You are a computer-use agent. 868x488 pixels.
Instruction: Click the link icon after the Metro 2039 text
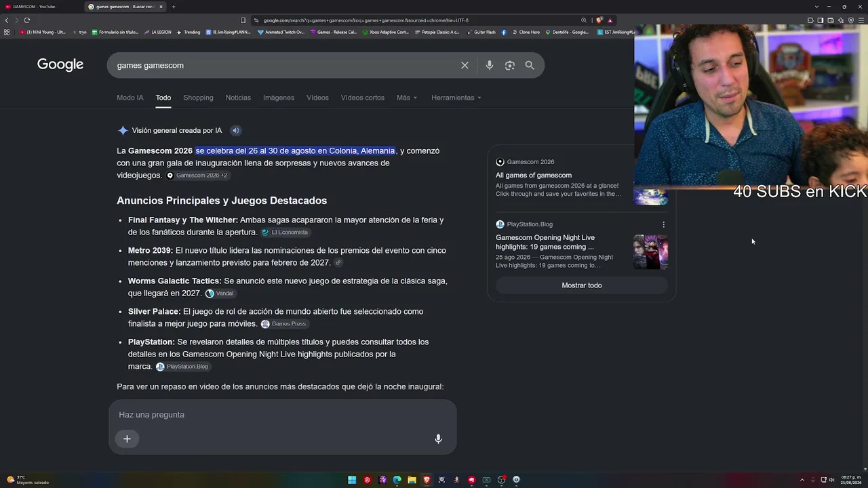(338, 263)
